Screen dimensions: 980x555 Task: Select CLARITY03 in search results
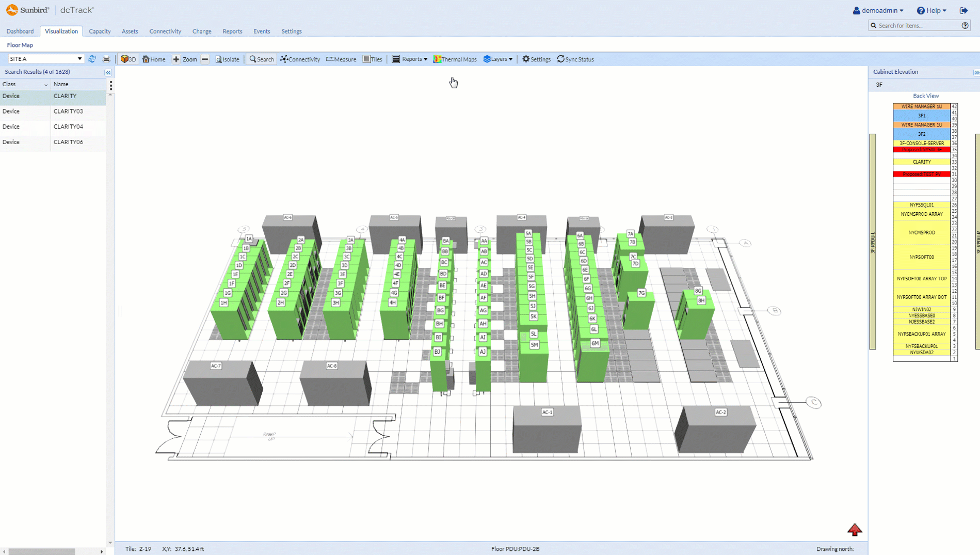click(68, 112)
